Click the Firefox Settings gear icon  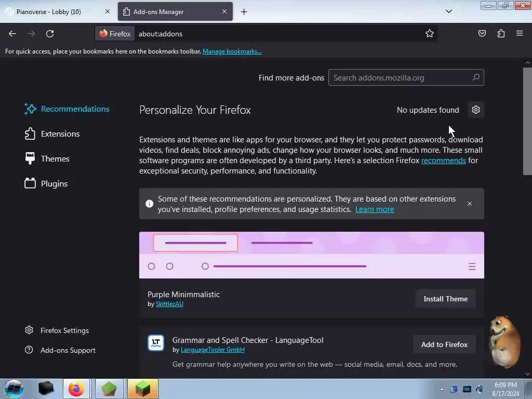[29, 330]
